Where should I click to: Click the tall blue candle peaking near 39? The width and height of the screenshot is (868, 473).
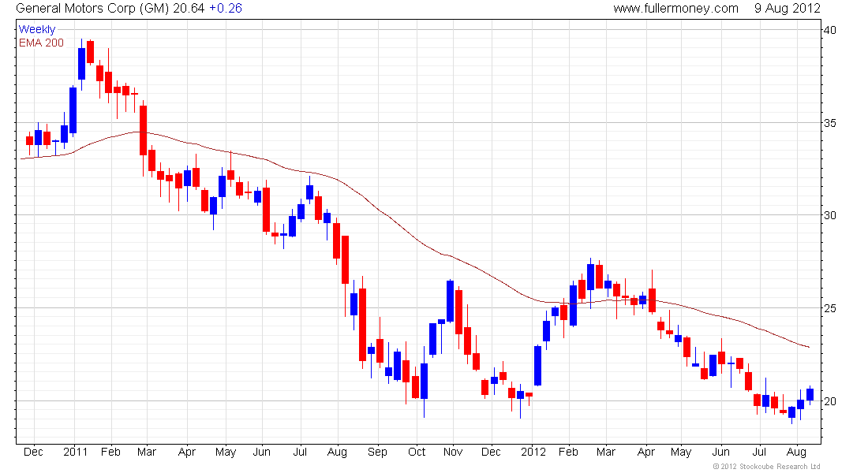pyautogui.click(x=81, y=64)
